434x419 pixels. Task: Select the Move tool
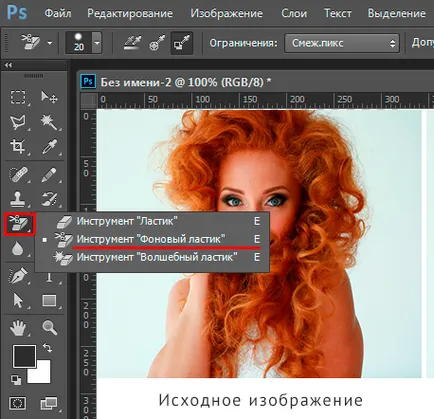pyautogui.click(x=49, y=97)
